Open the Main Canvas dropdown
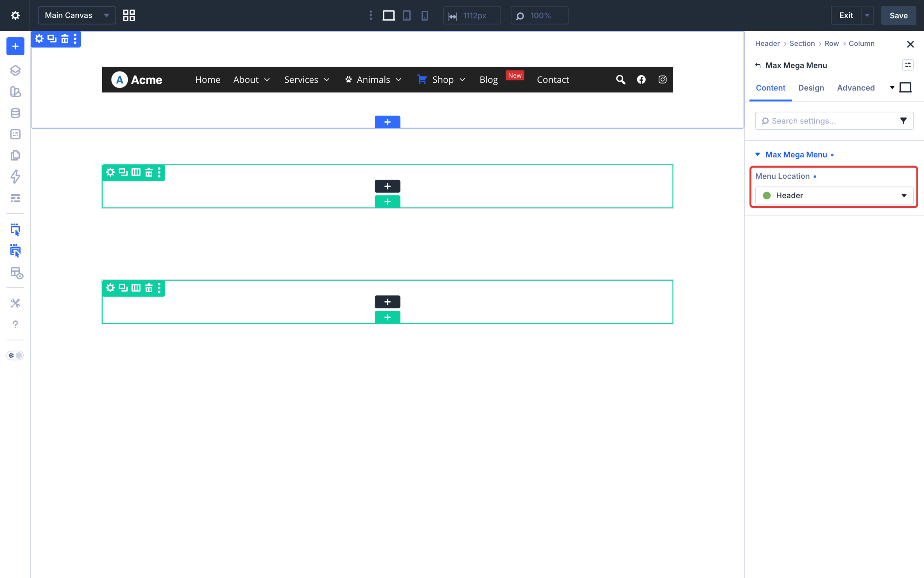Viewport: 924px width, 578px height. [x=77, y=15]
